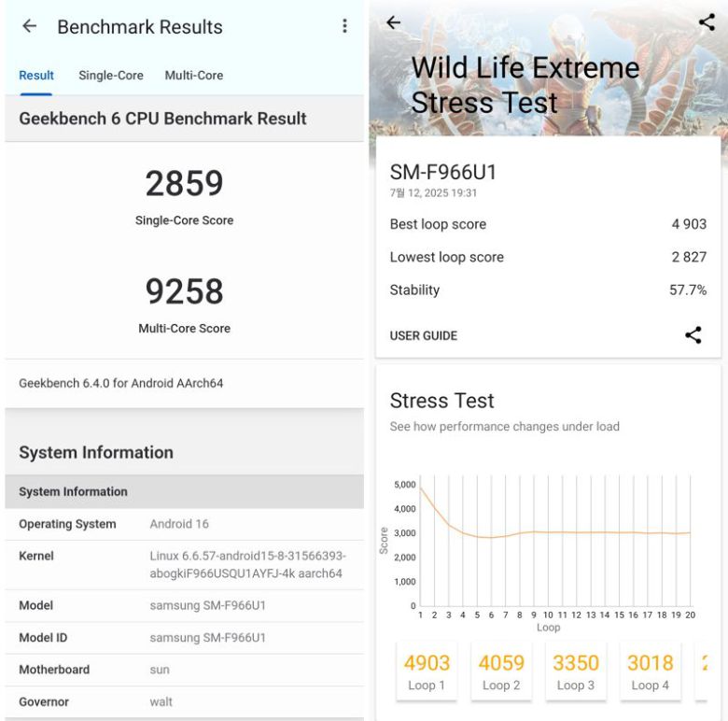Screen dimensions: 728x721
Task: Tap the Stability 57.7% row
Action: coord(548,290)
